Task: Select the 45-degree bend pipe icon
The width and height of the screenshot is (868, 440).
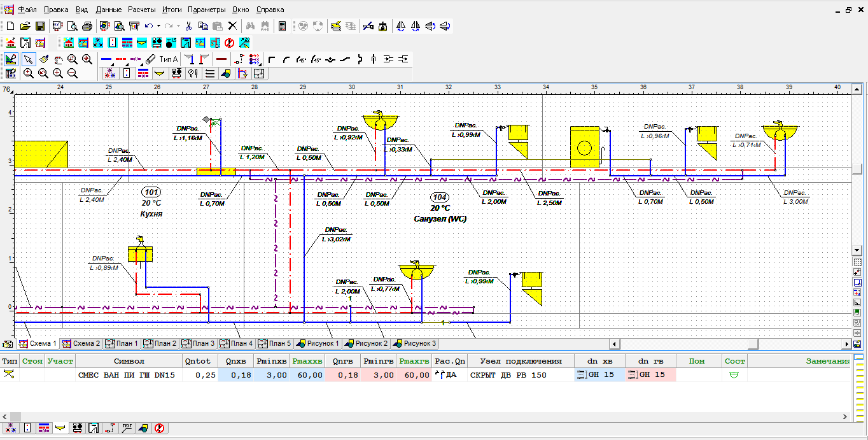Action: coord(301,59)
